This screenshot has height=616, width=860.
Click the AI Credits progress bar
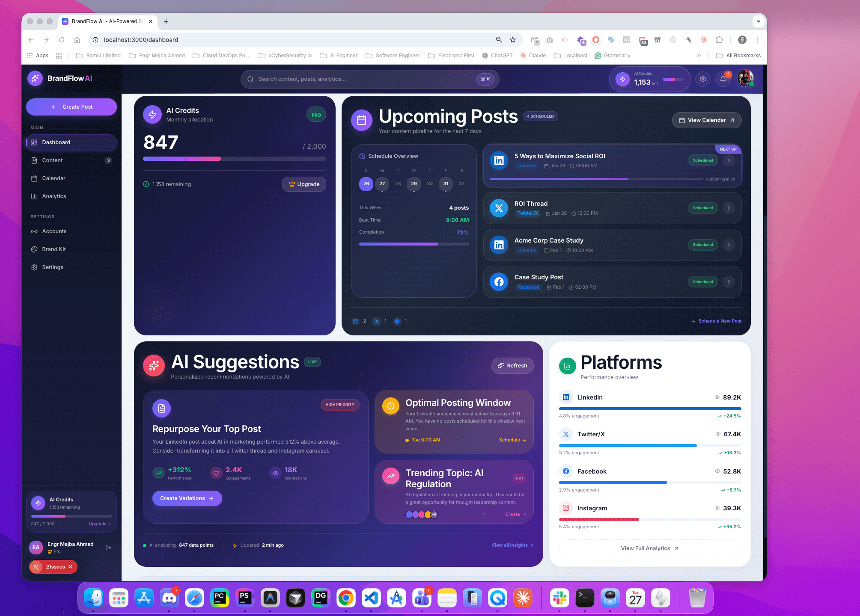(234, 159)
